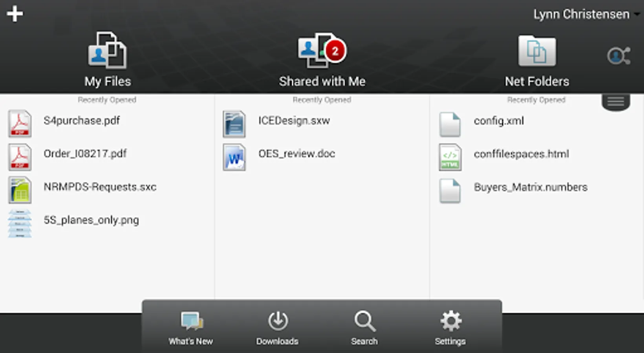Screen dimensions: 644x353
Task: Select the My Files label
Action: [x=108, y=81]
